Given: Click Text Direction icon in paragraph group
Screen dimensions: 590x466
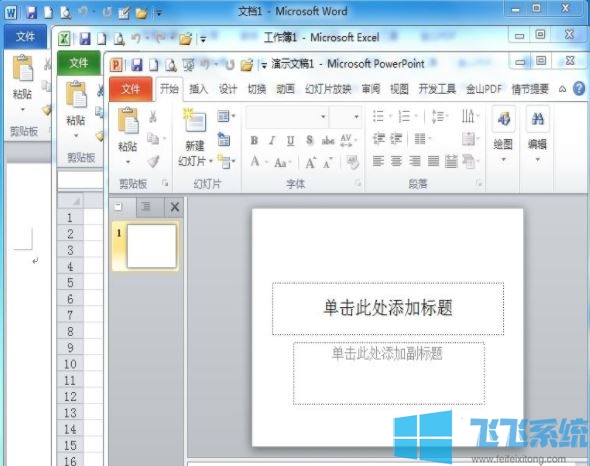Looking at the screenshot, I should 469,116.
